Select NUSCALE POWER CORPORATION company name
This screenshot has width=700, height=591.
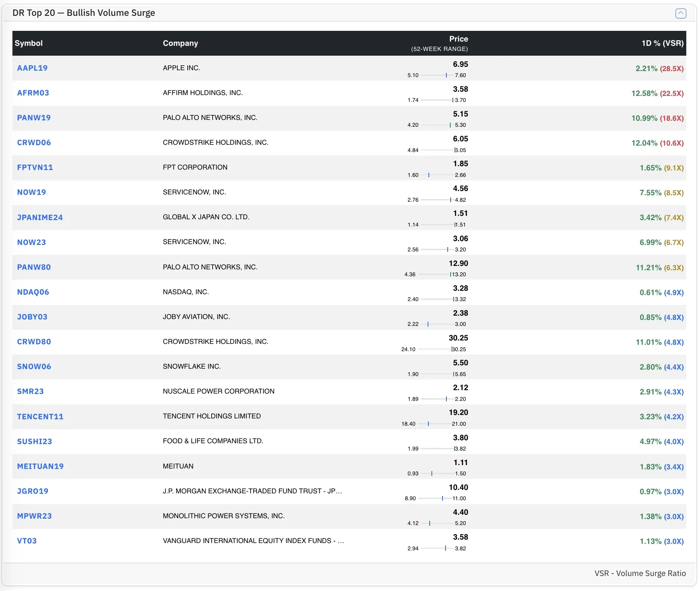pos(218,391)
